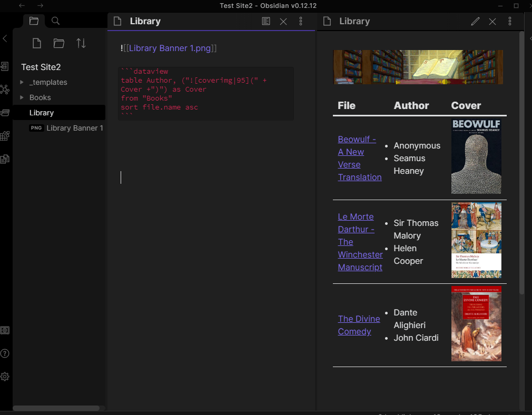This screenshot has height=415, width=532.
Task: Open Obsidian settings gear
Action: click(5, 377)
